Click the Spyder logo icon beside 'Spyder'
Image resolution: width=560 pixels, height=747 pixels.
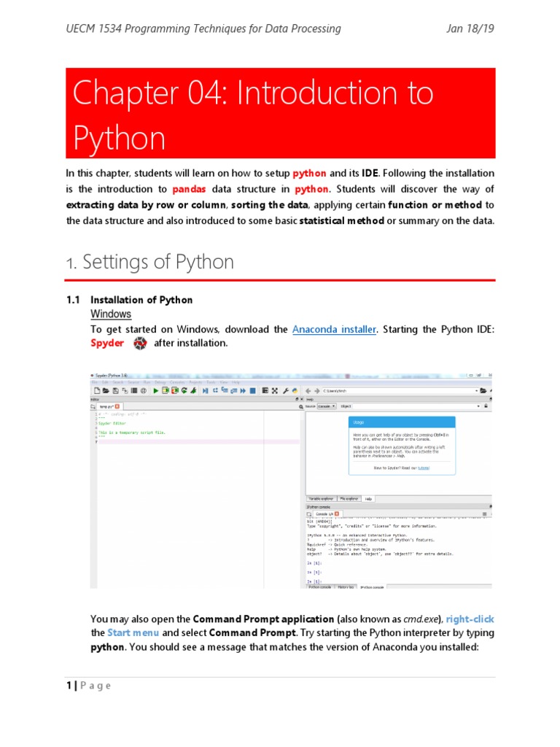tap(140, 343)
